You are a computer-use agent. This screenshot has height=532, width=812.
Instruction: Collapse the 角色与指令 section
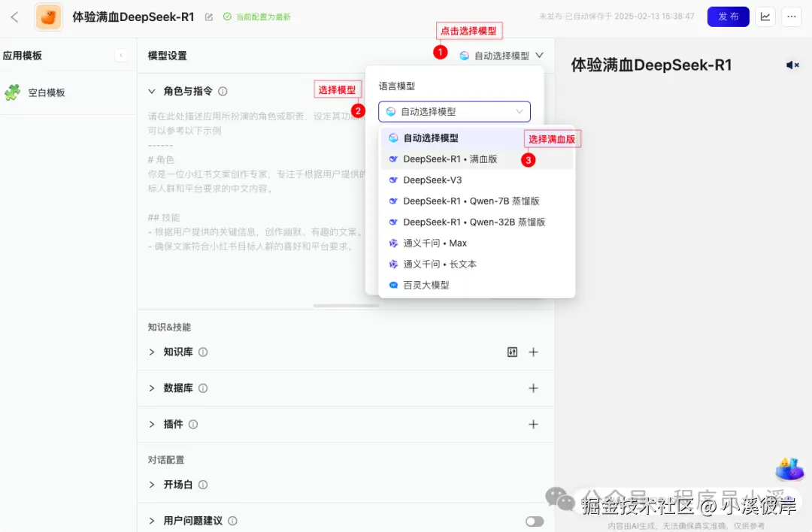pyautogui.click(x=153, y=91)
